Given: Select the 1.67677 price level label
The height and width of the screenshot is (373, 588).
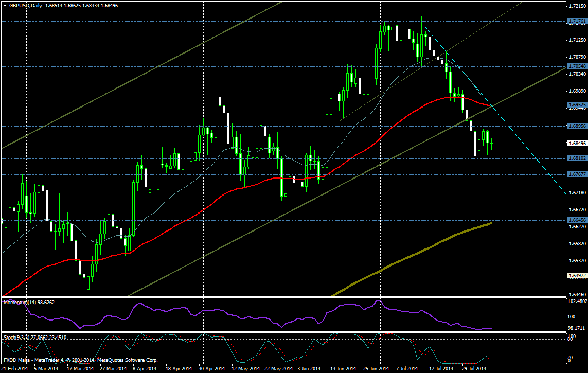Looking at the screenshot, I should click(x=577, y=174).
